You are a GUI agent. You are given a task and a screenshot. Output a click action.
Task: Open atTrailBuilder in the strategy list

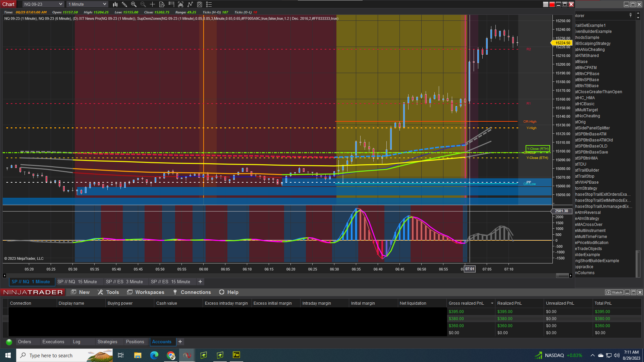click(x=587, y=170)
